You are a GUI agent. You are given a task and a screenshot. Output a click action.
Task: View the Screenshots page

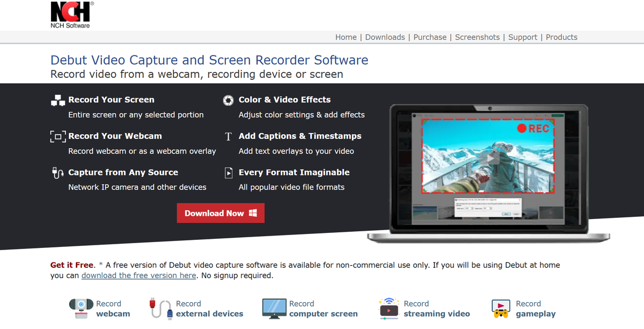[477, 37]
